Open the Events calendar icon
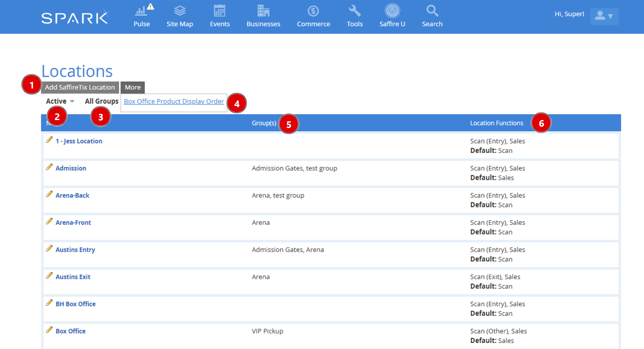Screen dimensions: 644x349 tap(220, 10)
